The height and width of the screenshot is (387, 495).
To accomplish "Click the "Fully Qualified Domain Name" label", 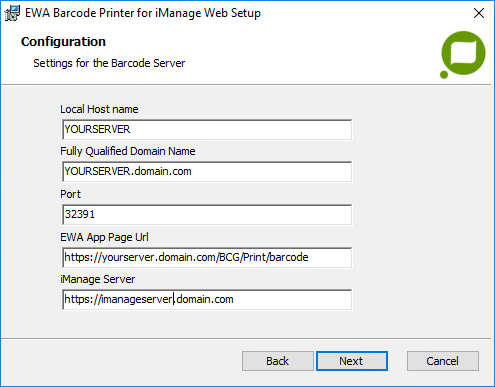I will pyautogui.click(x=128, y=151).
